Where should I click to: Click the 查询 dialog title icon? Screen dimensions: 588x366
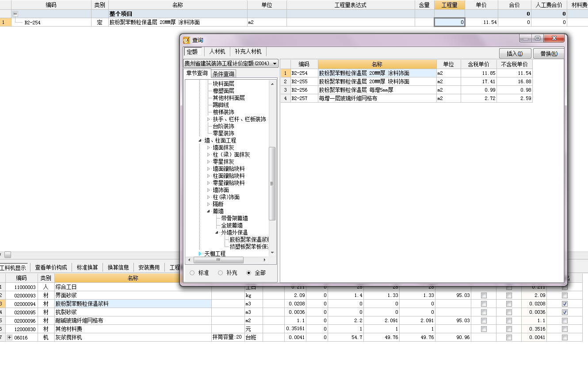(186, 40)
